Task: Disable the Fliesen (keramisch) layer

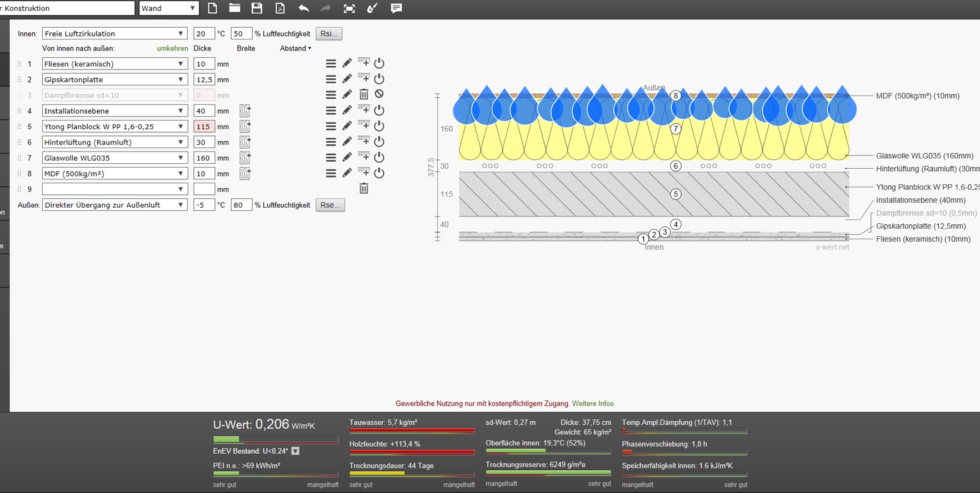Action: point(379,63)
